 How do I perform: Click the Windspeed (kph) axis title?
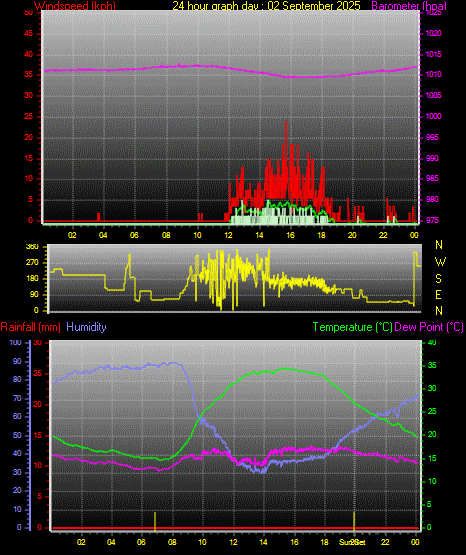tap(75, 5)
